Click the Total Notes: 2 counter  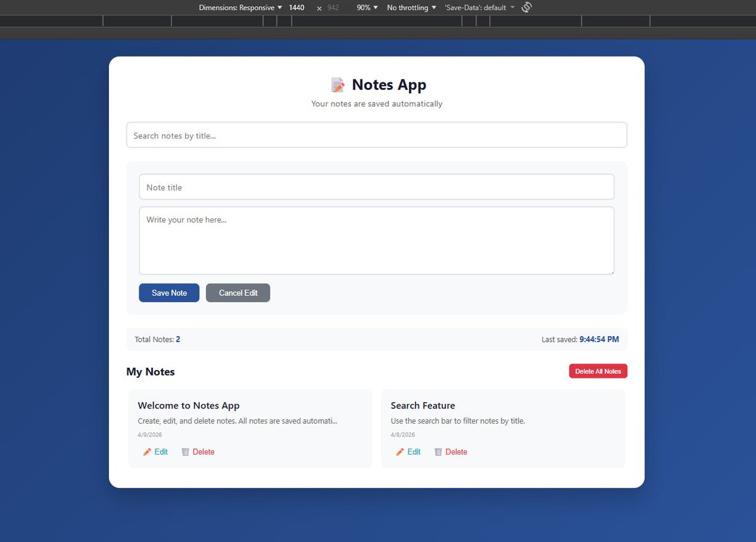(157, 339)
